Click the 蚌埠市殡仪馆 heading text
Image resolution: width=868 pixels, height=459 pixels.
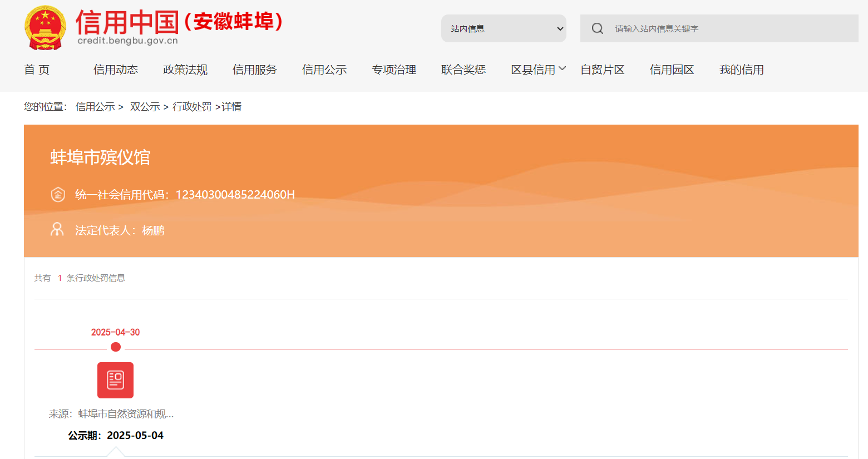[101, 157]
